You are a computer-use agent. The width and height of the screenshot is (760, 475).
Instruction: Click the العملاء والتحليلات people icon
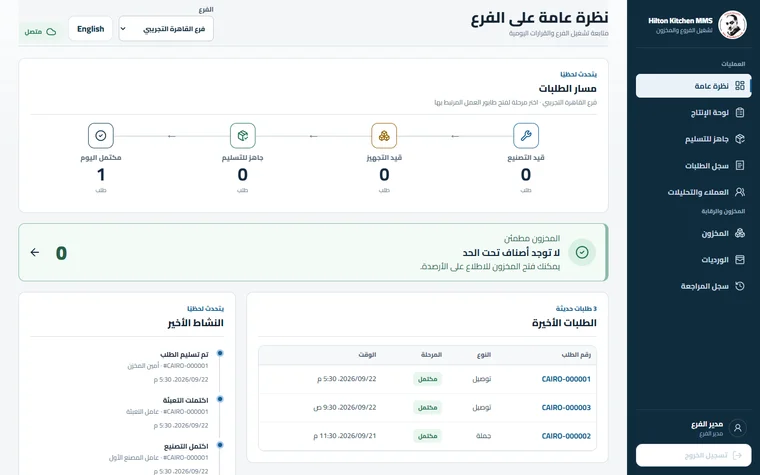740,192
